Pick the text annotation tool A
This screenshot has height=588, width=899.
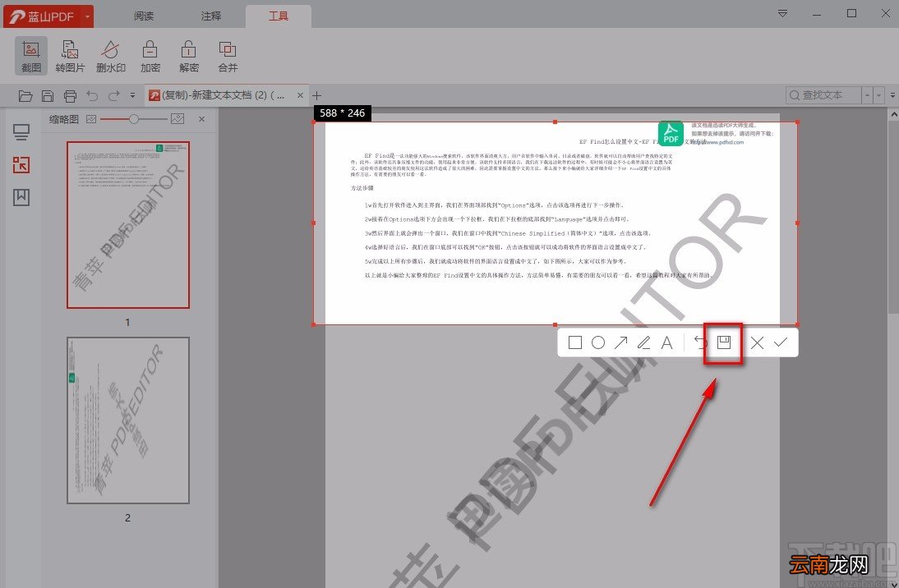666,342
